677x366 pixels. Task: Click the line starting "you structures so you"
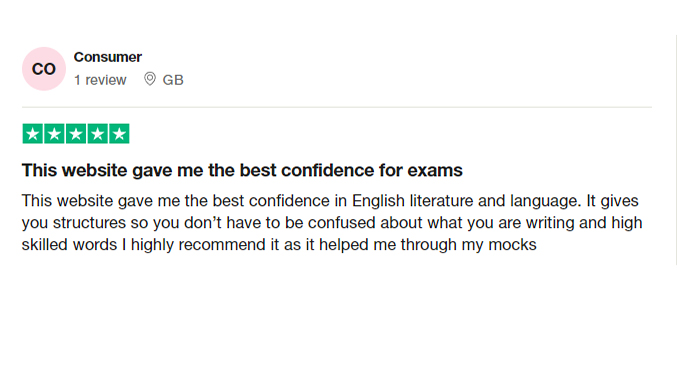(x=332, y=223)
